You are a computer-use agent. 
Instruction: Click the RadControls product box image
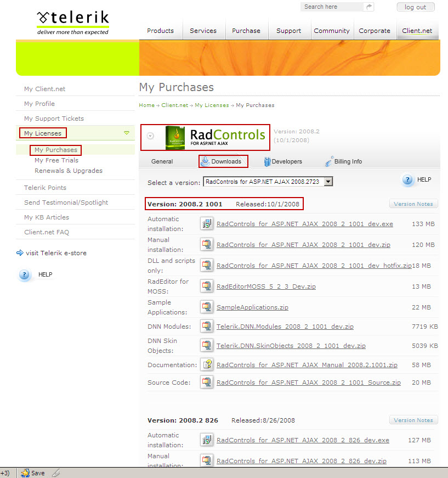pos(175,138)
